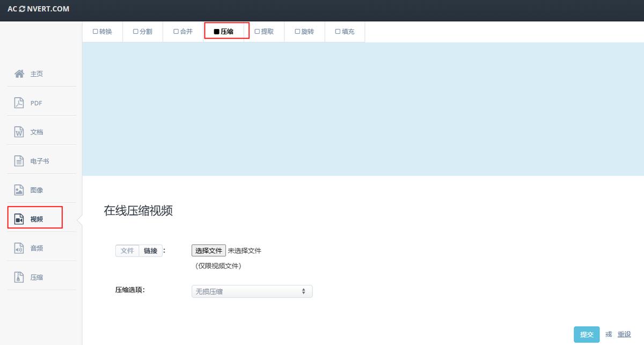Toggle source to 文件 file
644x345 pixels.
127,251
